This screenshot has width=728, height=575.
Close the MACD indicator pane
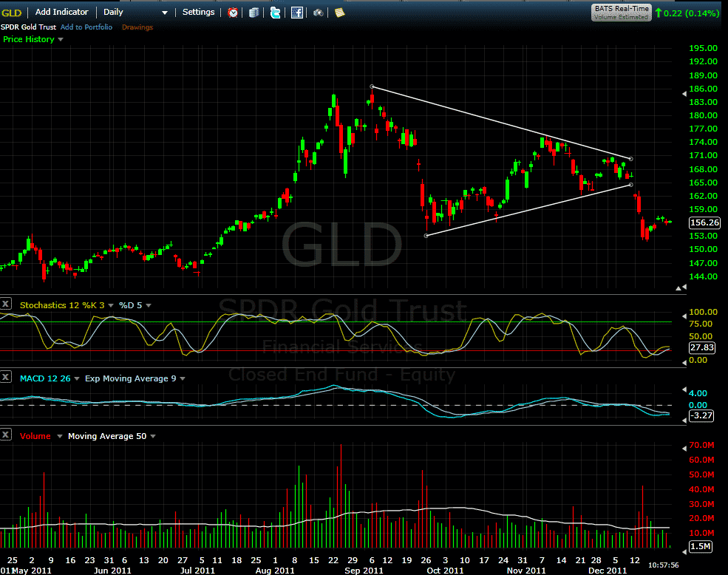6,377
